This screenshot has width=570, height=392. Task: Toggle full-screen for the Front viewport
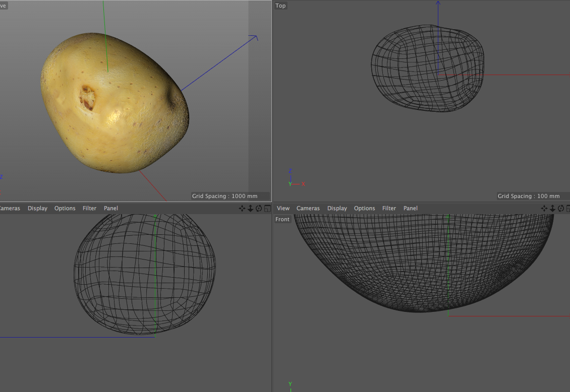pyautogui.click(x=567, y=209)
